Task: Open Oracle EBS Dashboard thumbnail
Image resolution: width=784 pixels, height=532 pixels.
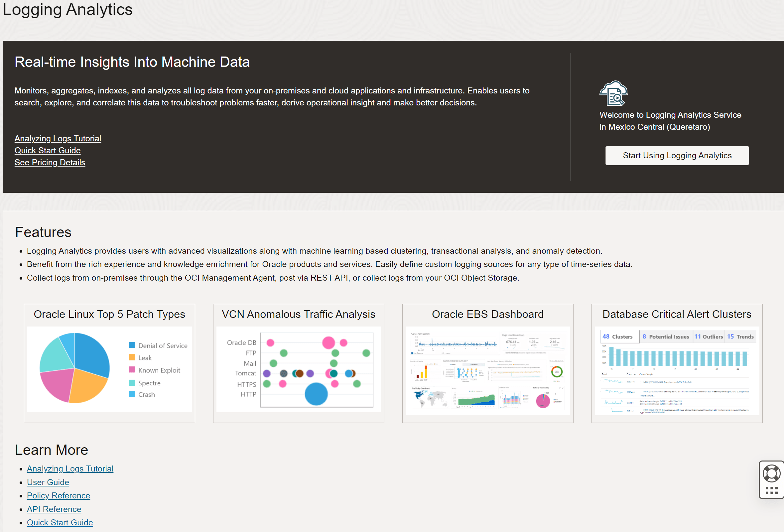Action: pos(487,370)
